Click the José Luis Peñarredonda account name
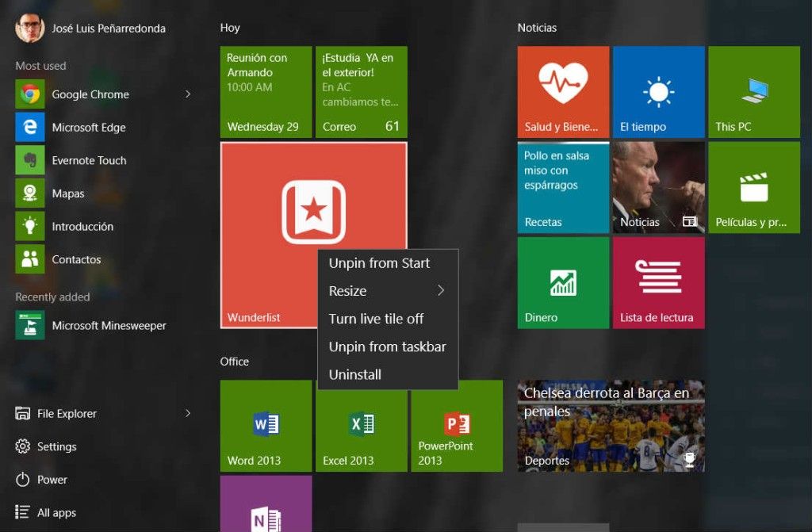Viewport: 812px width, 532px height. point(109,29)
